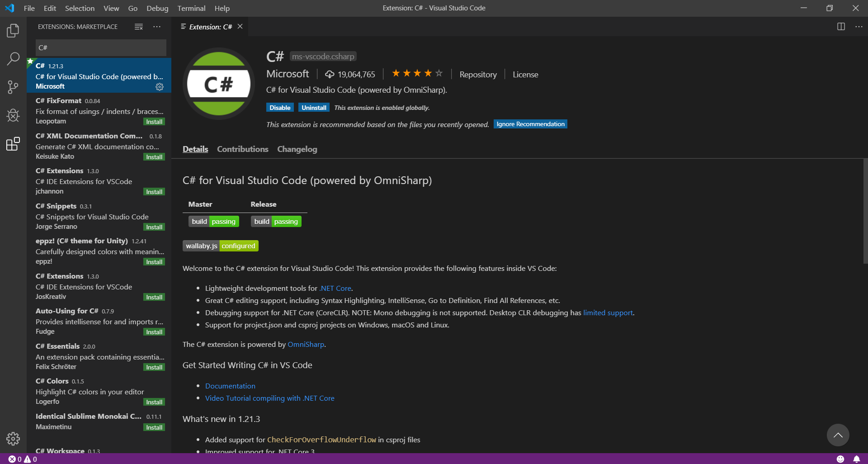
Task: Open the Debug menu
Action: [x=157, y=8]
